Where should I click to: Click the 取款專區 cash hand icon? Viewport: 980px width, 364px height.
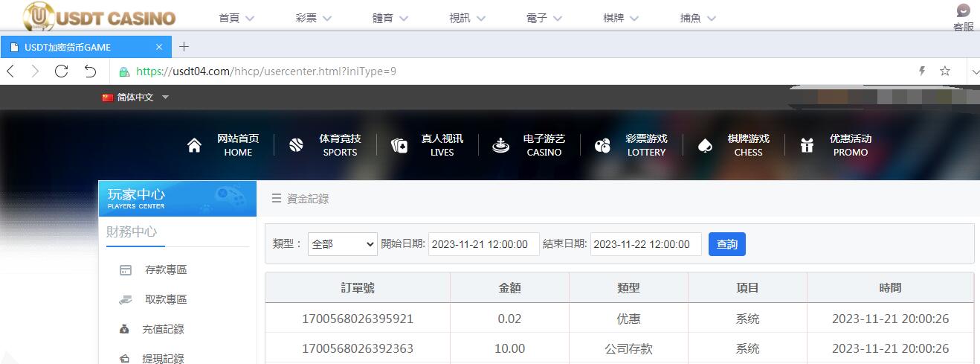[126, 300]
